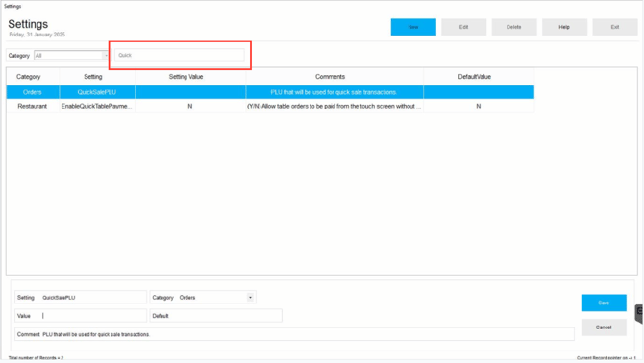
Task: Click the Exit button
Action: pyautogui.click(x=615, y=27)
